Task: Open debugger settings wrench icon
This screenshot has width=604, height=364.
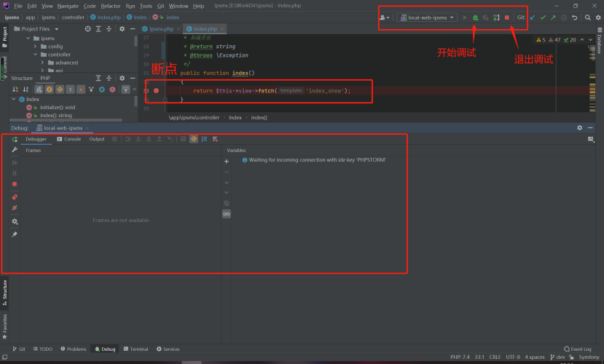Action: pos(15,150)
